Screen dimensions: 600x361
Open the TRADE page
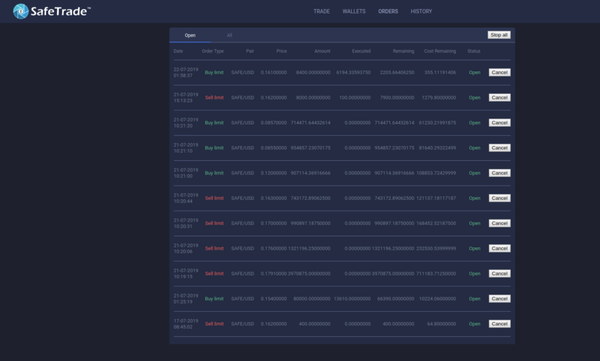[x=321, y=11]
